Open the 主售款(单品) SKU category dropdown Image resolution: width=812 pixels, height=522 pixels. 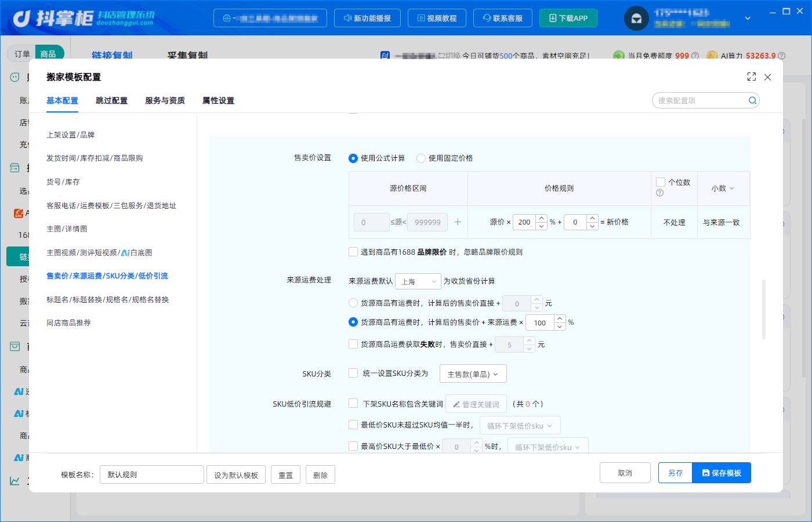[473, 374]
